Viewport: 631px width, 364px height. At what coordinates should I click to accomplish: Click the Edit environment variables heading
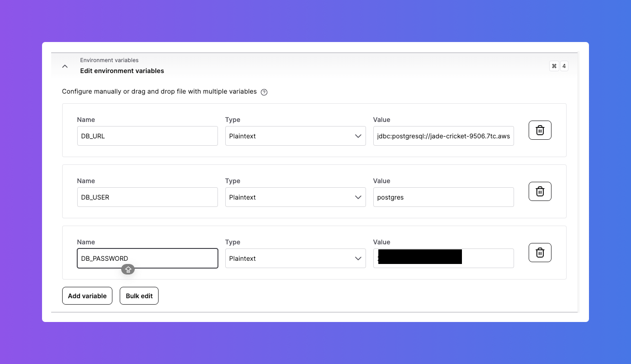point(122,71)
